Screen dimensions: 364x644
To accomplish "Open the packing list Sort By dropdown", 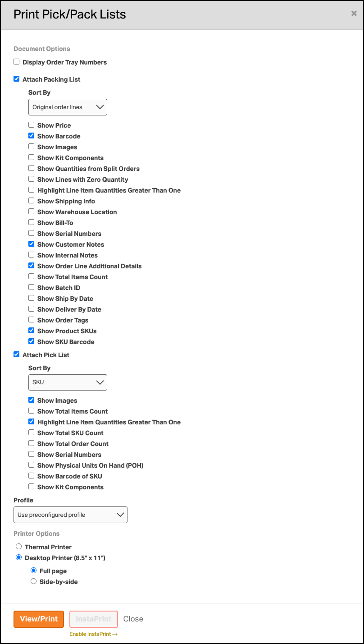I will [68, 107].
